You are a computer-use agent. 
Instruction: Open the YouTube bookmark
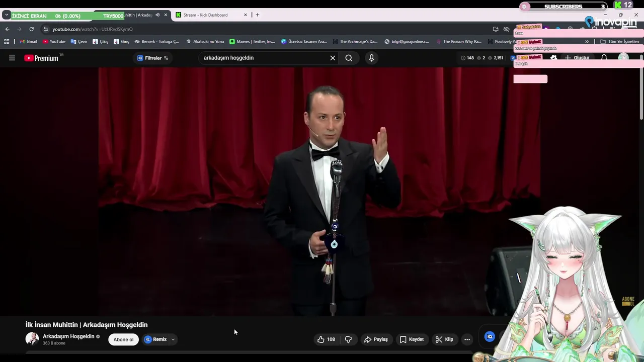(54, 42)
